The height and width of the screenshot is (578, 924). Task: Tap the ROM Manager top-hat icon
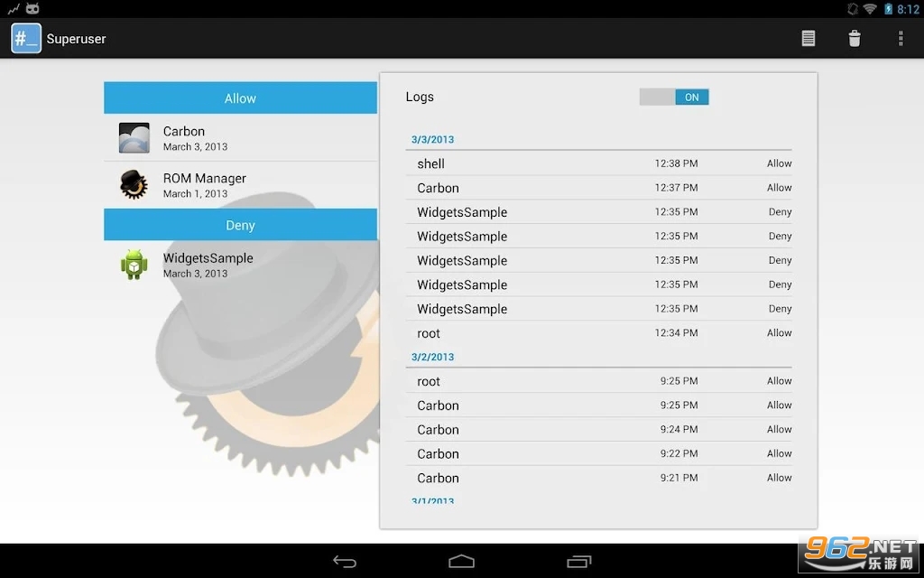point(134,184)
